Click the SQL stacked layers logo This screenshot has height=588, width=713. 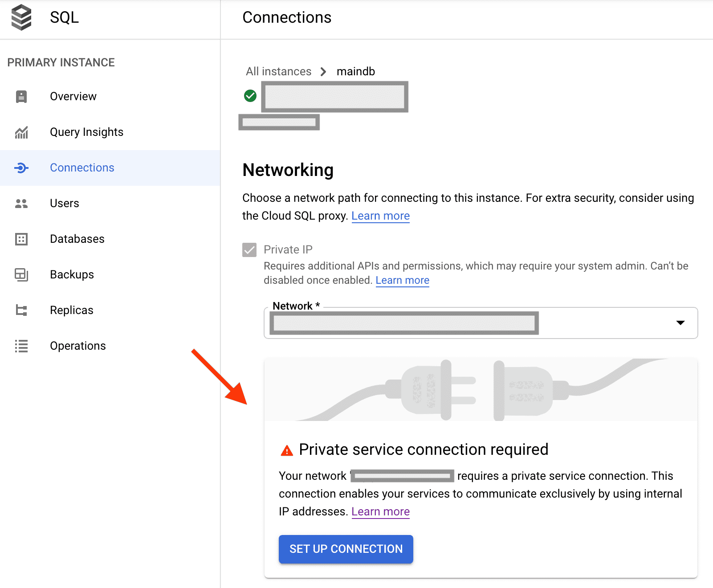click(21, 17)
